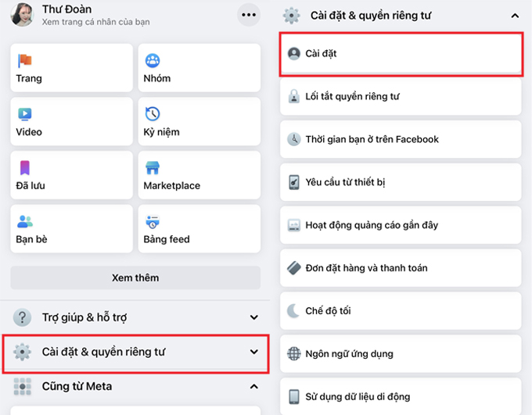
Task: Collapse the Cũng từ Meta section
Action: click(253, 386)
